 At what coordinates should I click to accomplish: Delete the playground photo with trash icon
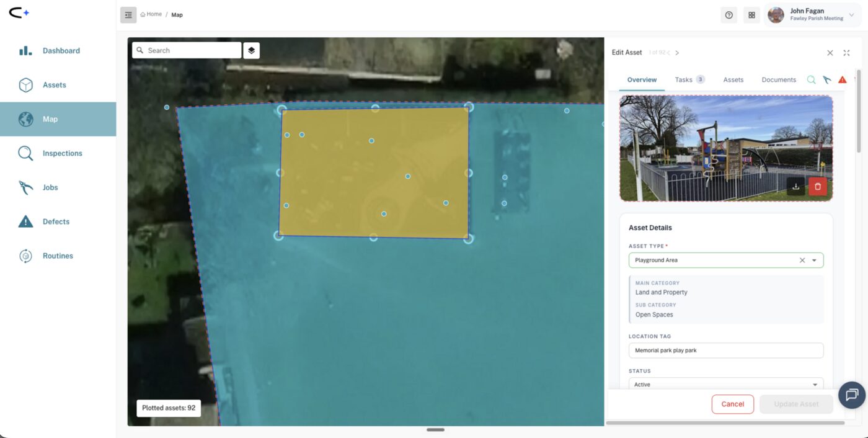point(818,186)
